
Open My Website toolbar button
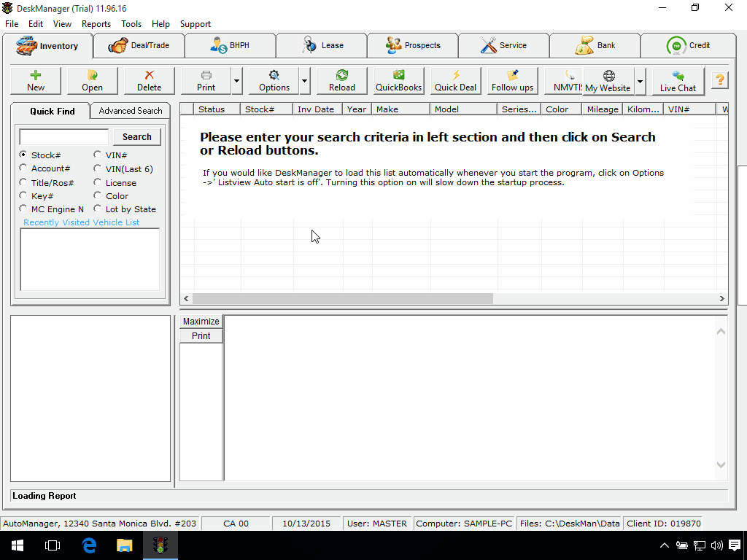608,82
